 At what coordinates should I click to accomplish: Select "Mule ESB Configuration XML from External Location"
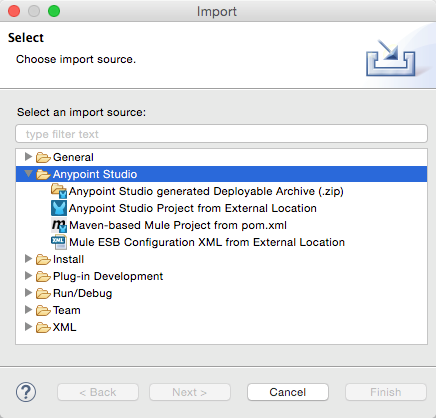(x=207, y=242)
